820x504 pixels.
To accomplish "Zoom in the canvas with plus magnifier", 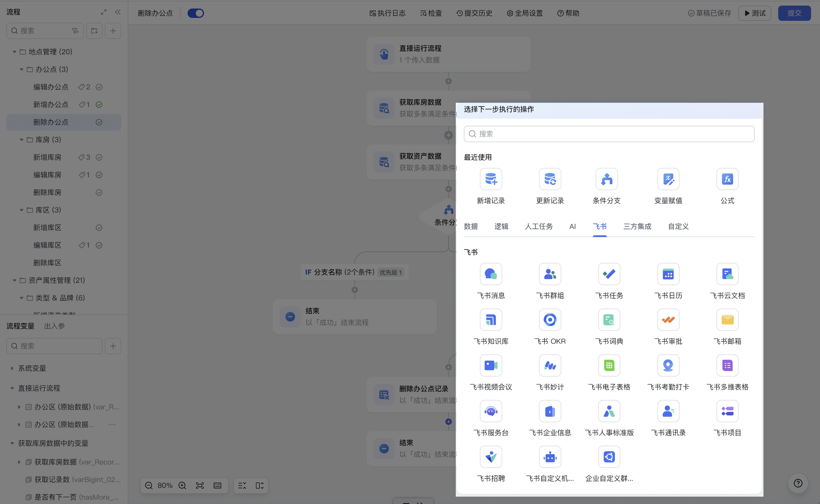I will click(x=182, y=486).
